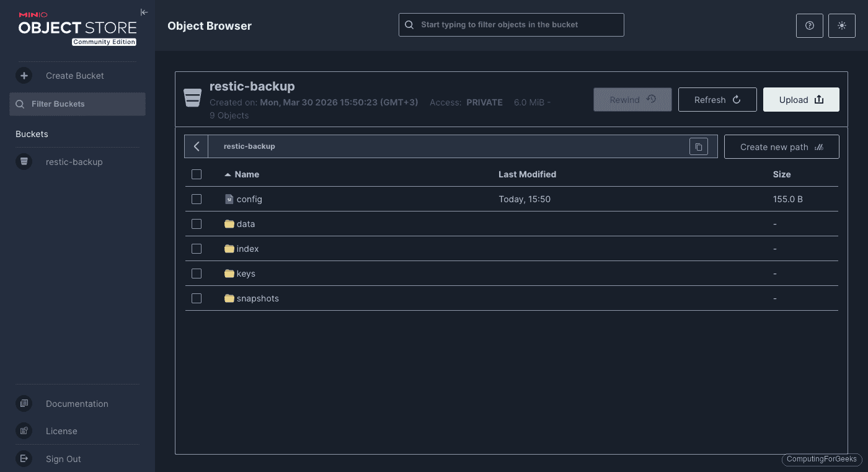
Task: Select the restic-backup bucket in sidebar
Action: pos(74,162)
